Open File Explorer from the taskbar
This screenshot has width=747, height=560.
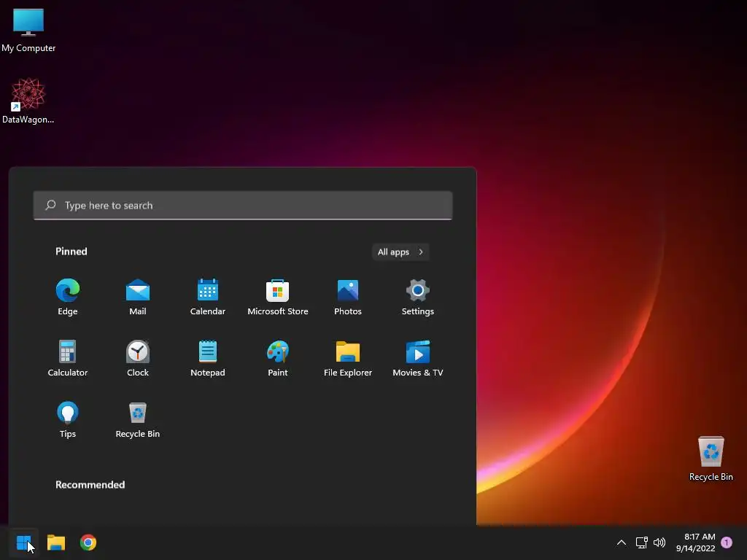coord(56,542)
